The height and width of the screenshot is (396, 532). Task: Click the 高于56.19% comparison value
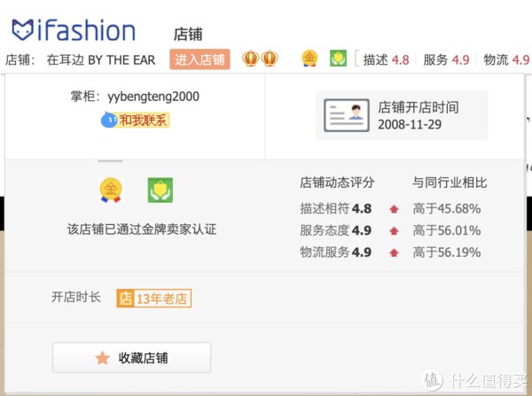click(447, 252)
